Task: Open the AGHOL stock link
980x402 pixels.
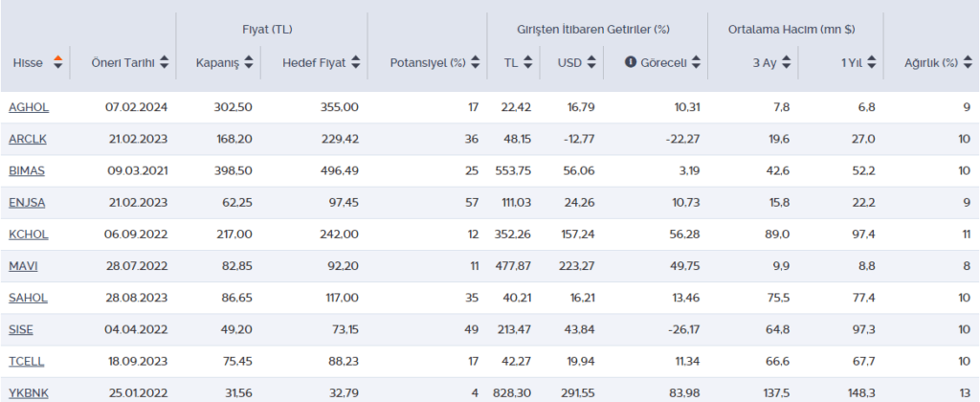Action: pos(29,107)
